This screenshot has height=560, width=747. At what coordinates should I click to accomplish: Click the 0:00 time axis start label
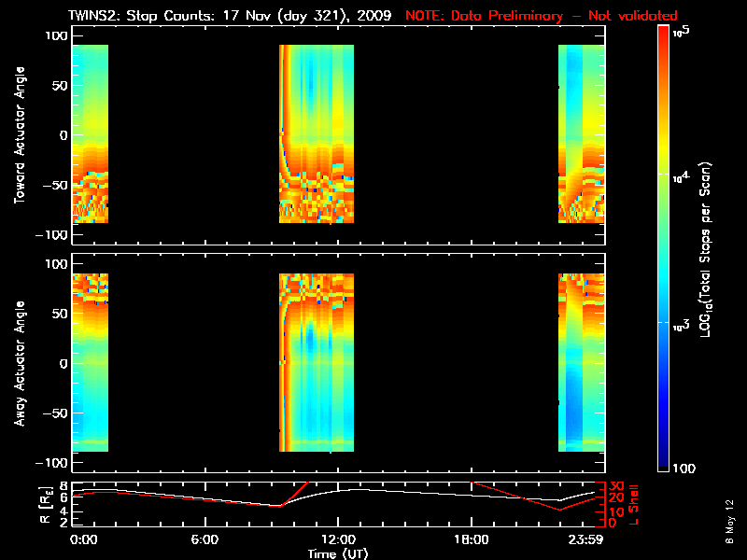(x=83, y=539)
